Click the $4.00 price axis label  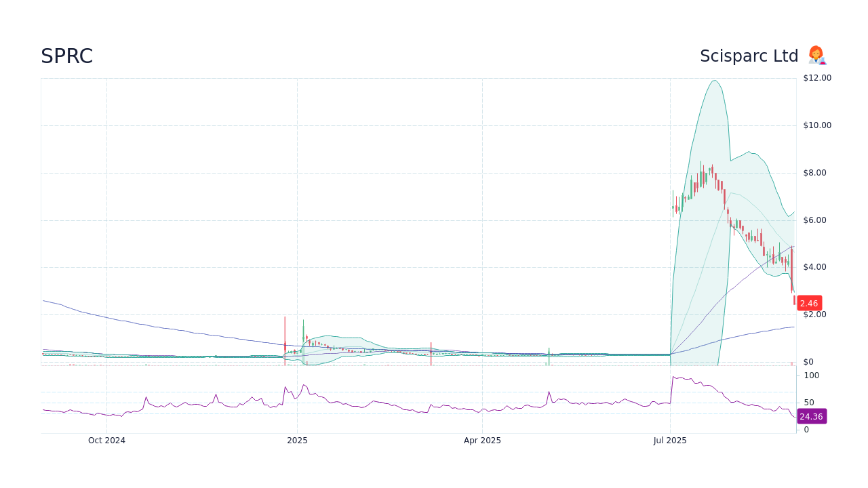tap(815, 267)
